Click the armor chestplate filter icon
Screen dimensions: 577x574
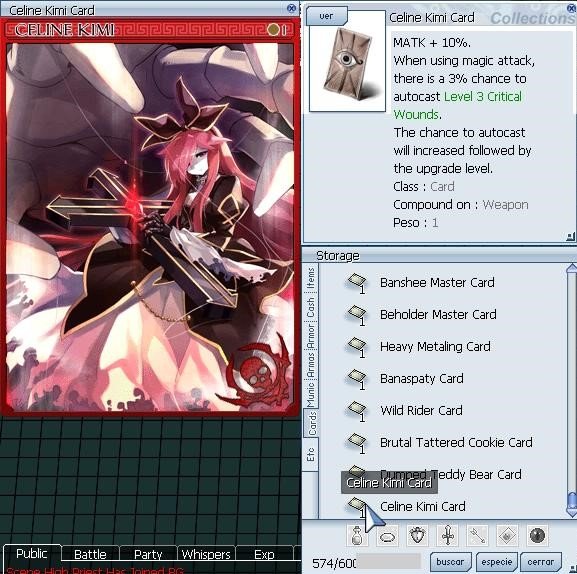point(417,536)
